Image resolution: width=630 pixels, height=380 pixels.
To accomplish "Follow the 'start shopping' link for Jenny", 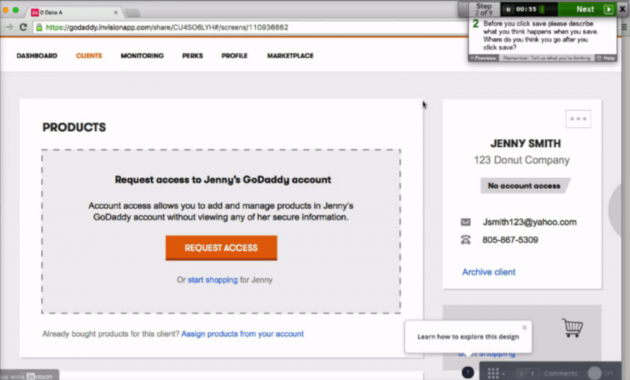I will [213, 280].
